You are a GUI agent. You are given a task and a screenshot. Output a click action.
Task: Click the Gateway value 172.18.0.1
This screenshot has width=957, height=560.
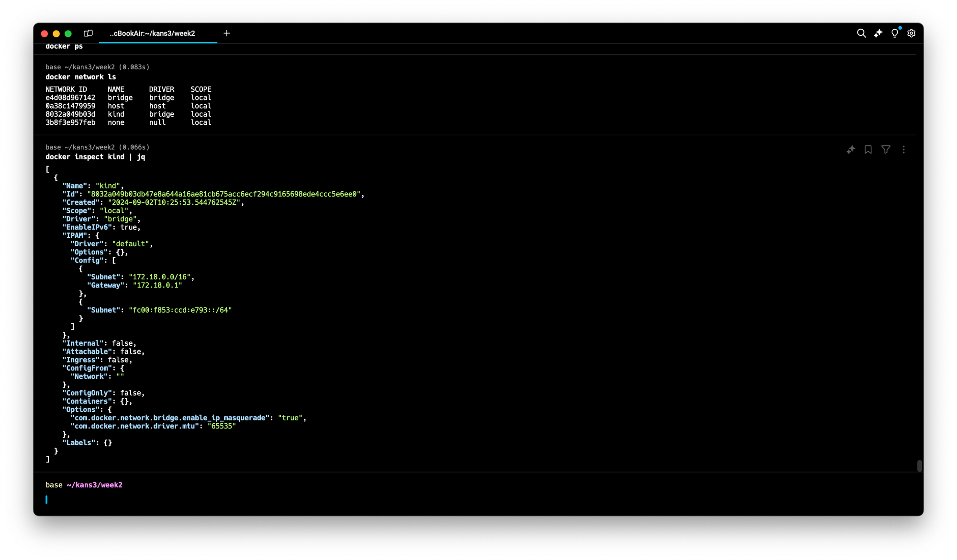point(157,285)
